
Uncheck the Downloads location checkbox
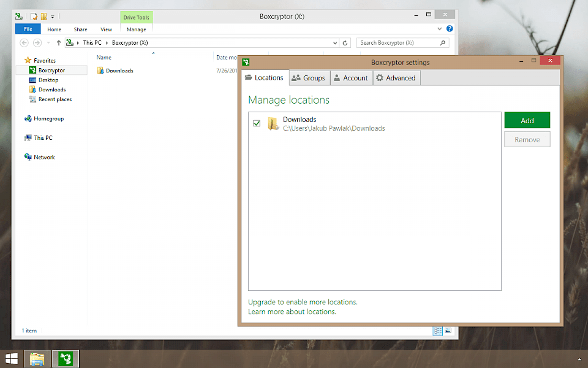257,123
